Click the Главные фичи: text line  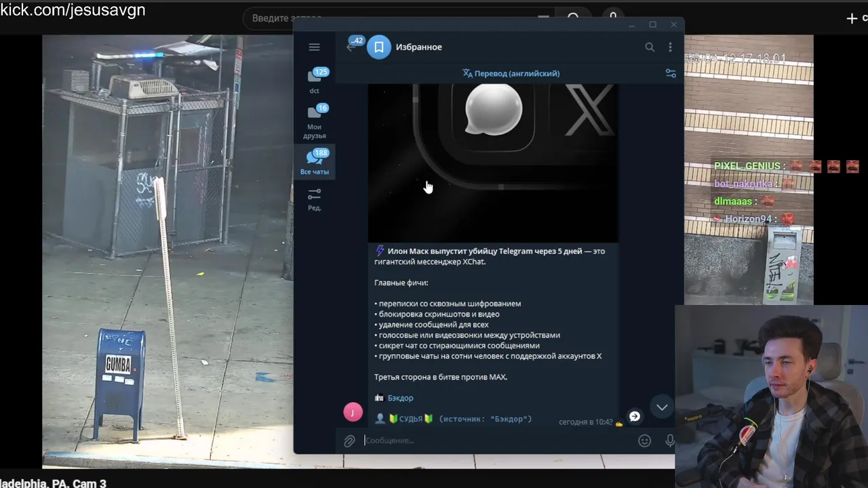point(401,283)
